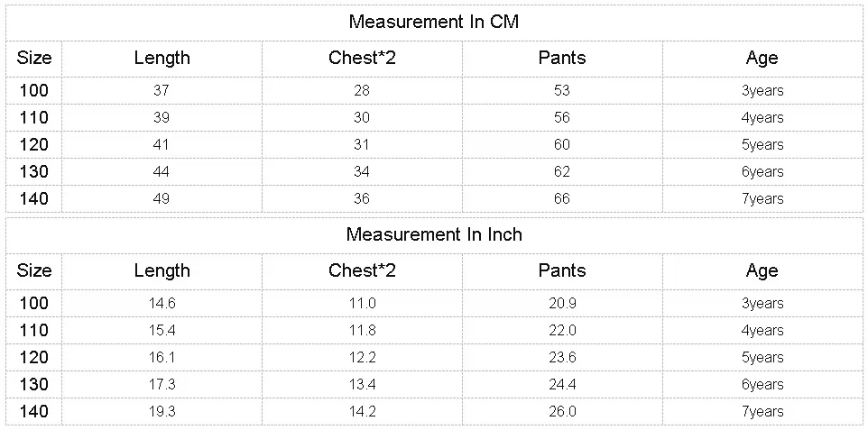Click length value 44 for size 130

pyautogui.click(x=162, y=171)
